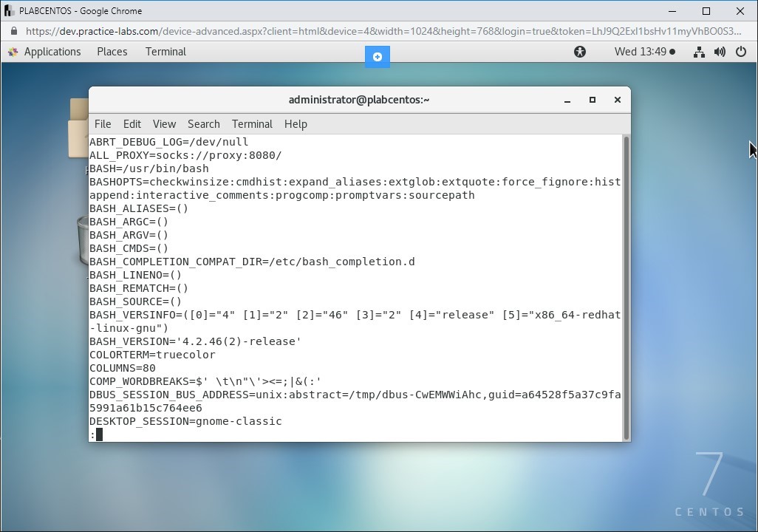Open the Help menu in the terminal

[x=296, y=124]
